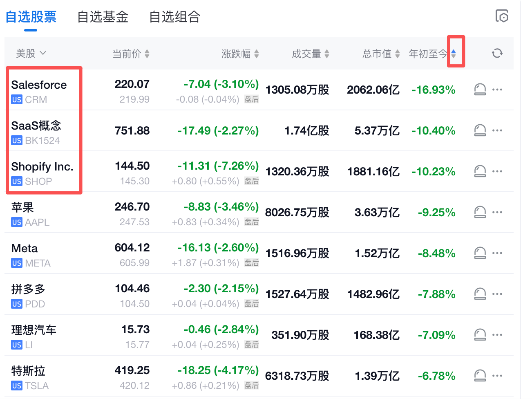Sort by 总市值 column arrows
The height and width of the screenshot is (399, 532).
[397, 54]
